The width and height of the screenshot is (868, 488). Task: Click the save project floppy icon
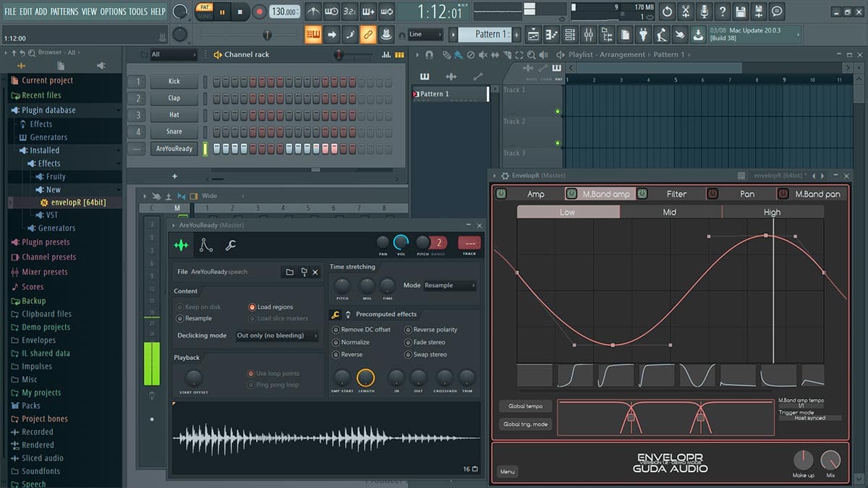[x=740, y=12]
